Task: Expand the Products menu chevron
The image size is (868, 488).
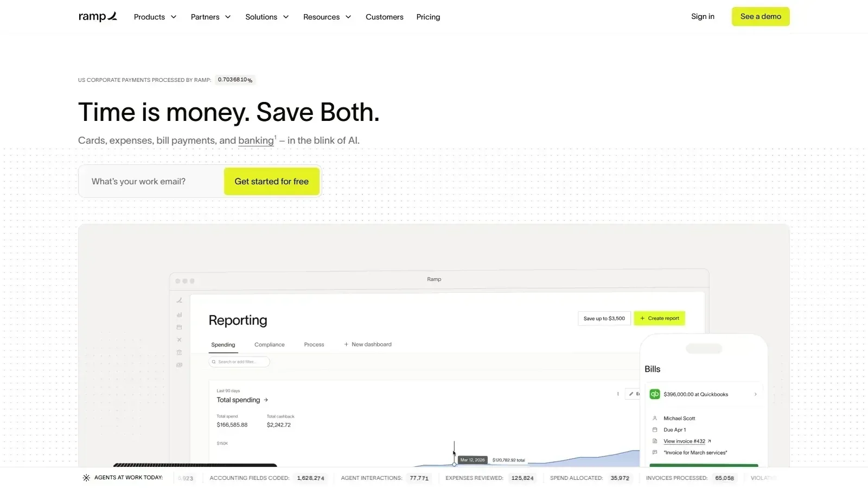Action: coord(174,17)
